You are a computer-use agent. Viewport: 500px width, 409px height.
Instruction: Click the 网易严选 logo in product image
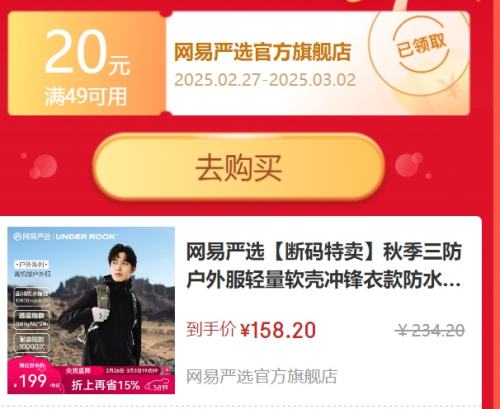pyautogui.click(x=32, y=237)
